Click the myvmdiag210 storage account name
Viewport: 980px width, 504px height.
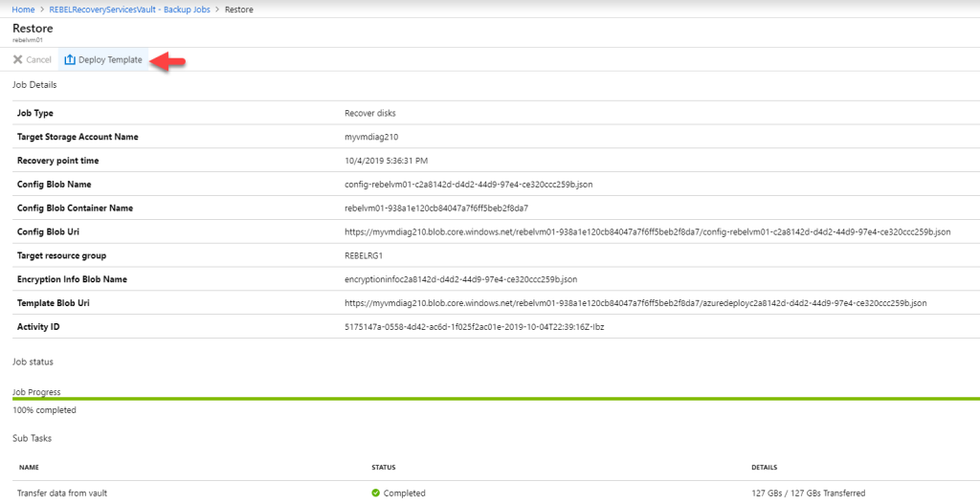point(371,137)
